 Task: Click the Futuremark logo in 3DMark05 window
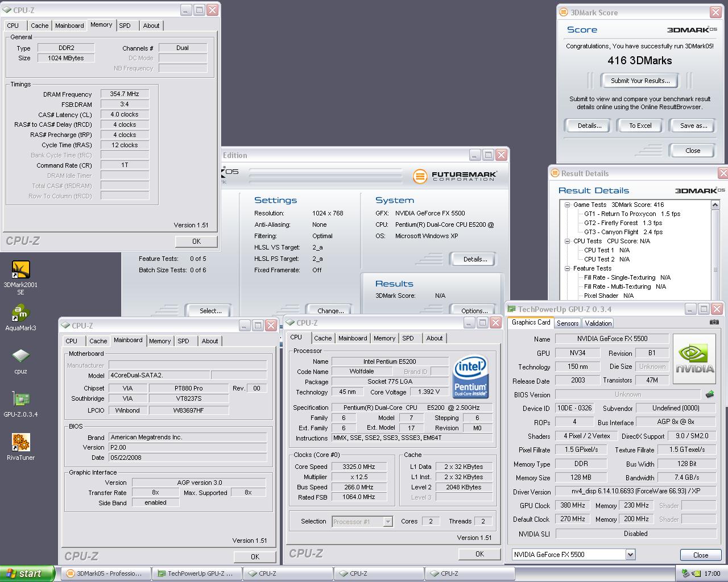point(455,176)
